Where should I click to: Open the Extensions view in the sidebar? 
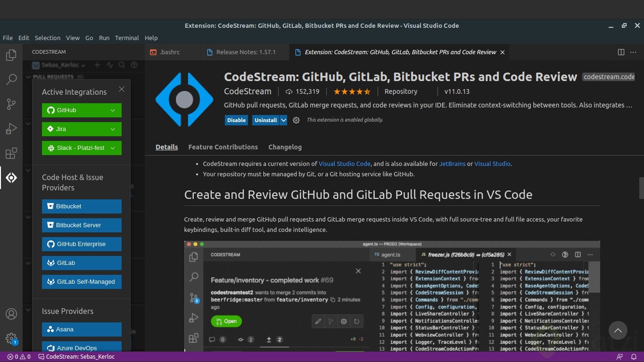pyautogui.click(x=11, y=153)
